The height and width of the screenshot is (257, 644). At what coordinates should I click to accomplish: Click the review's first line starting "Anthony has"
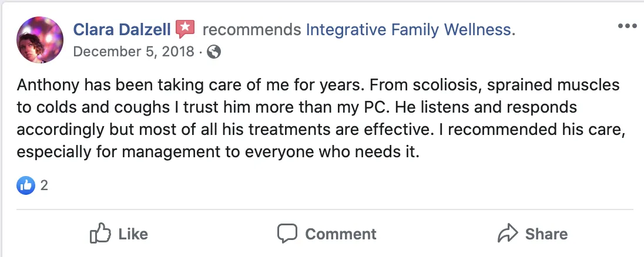[318, 85]
